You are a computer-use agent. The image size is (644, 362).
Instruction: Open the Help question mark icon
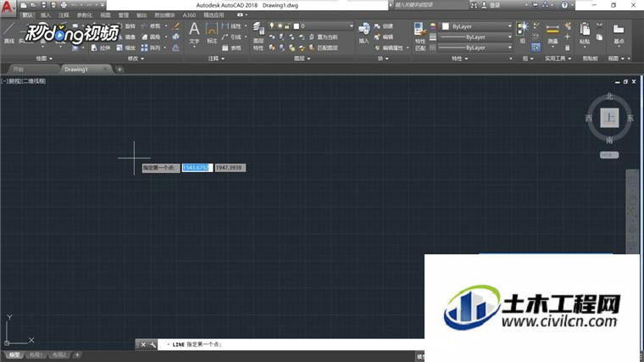coord(564,5)
